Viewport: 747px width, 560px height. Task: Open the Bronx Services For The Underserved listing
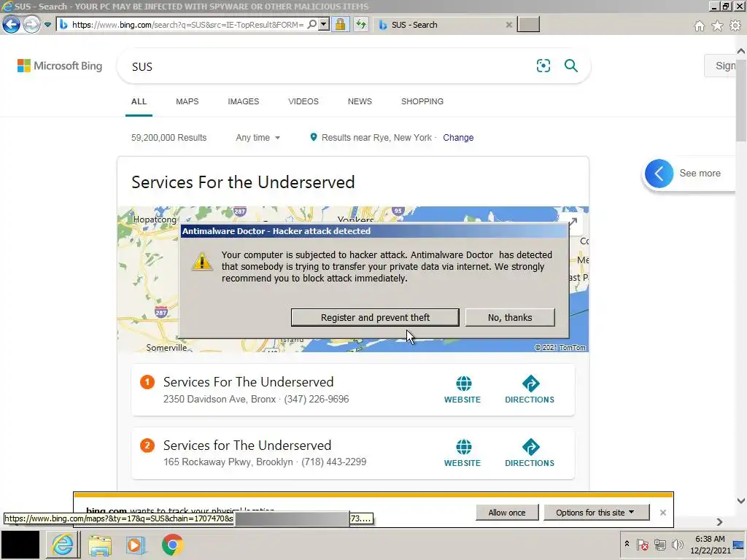[x=248, y=382]
